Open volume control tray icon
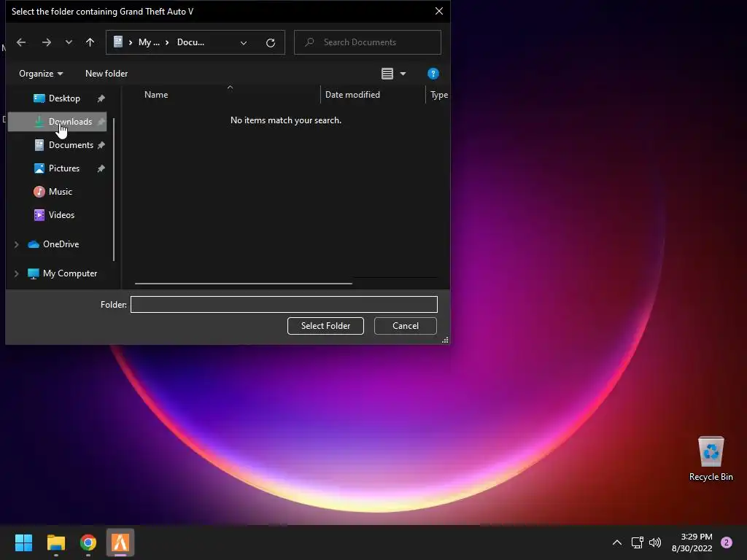The width and height of the screenshot is (747, 560). pos(655,542)
